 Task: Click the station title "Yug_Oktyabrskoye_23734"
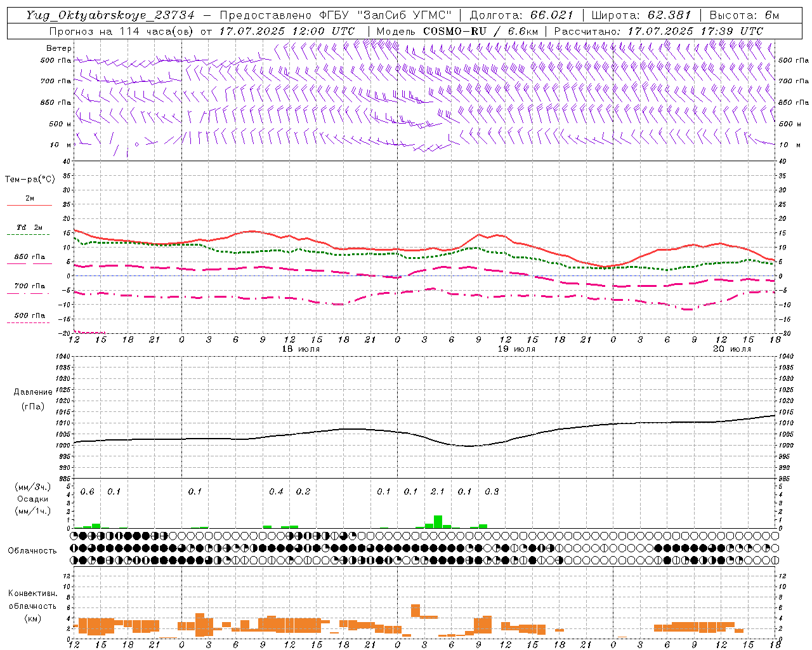click(110, 15)
